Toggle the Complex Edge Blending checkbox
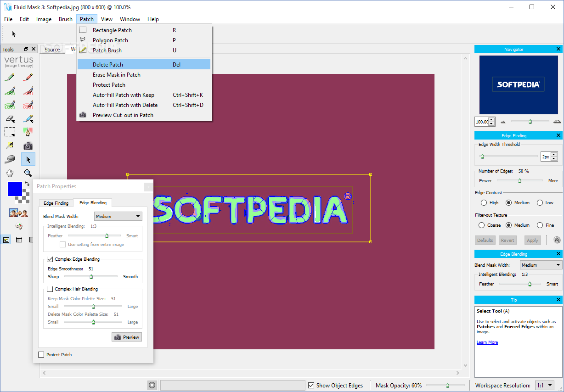Screen dimensions: 564x392 point(50,259)
